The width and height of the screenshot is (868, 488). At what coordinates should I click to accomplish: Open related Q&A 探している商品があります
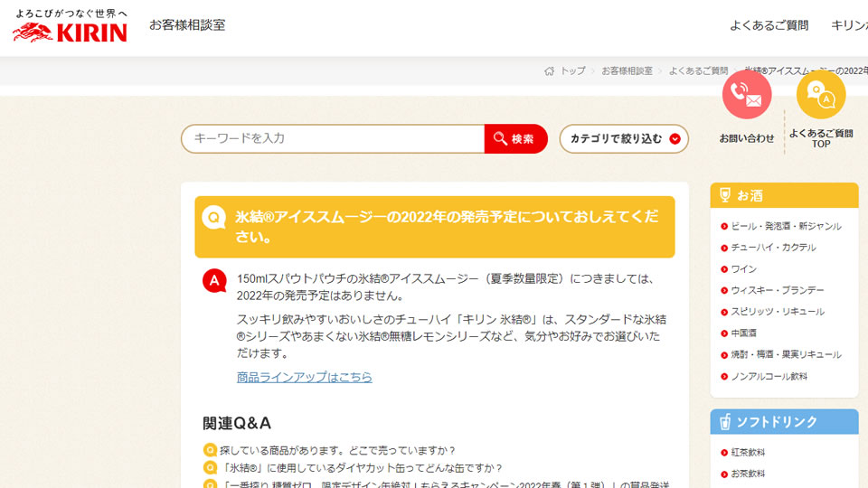337,450
